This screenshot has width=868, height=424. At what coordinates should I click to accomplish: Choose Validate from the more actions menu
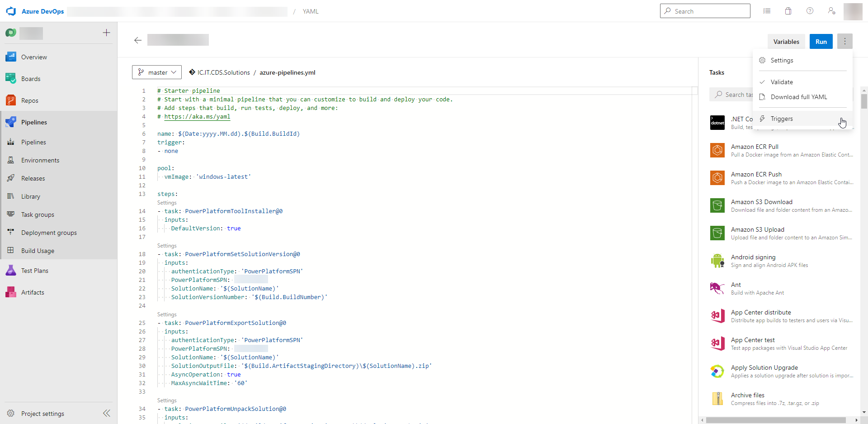coord(802,82)
